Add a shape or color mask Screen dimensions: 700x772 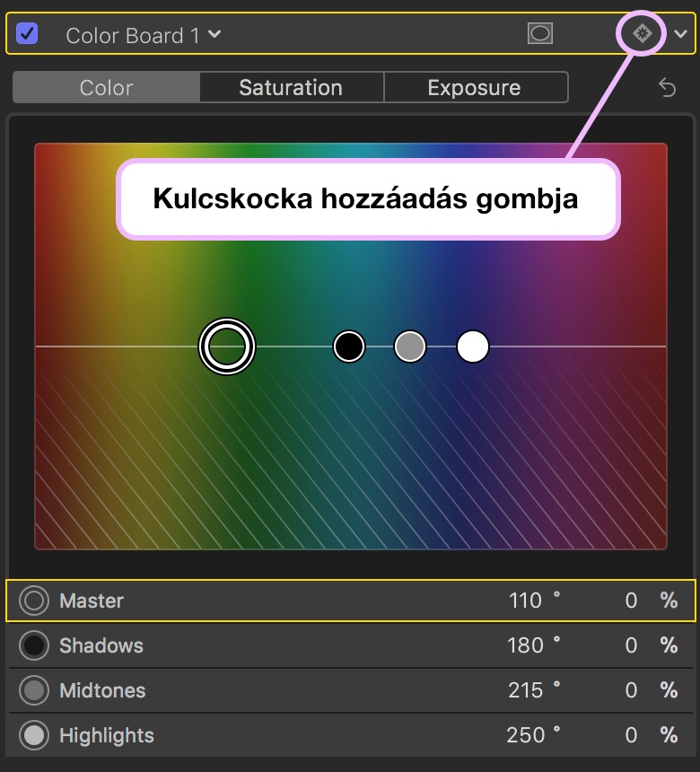[x=540, y=33]
